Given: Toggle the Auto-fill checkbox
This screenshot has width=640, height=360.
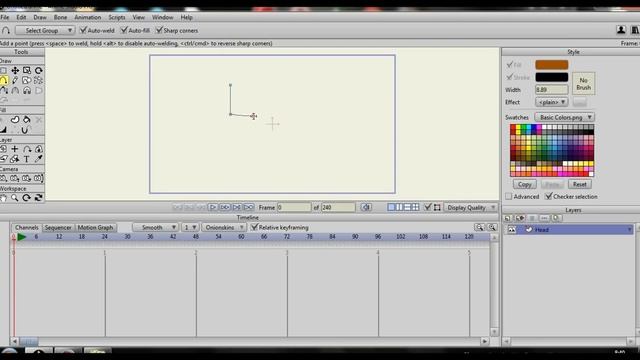Looking at the screenshot, I should click(x=124, y=30).
